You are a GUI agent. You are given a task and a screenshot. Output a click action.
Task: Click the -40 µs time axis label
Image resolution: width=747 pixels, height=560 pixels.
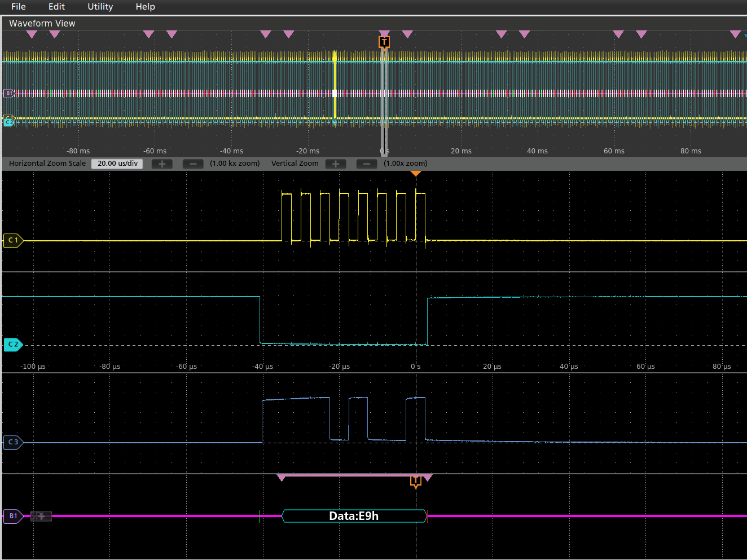(x=262, y=367)
